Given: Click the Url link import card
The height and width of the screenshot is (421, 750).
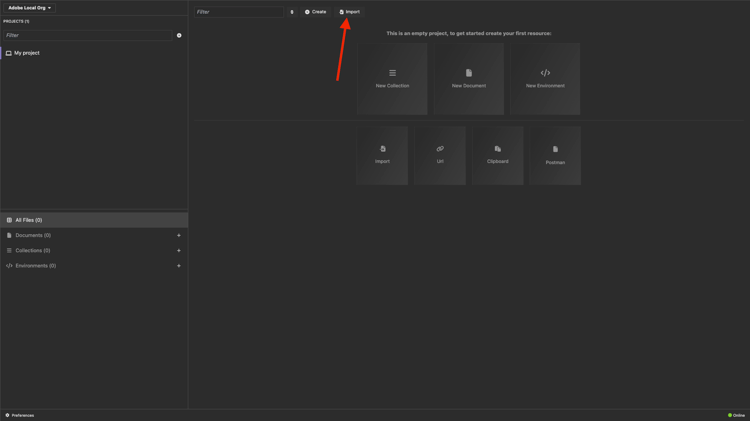Looking at the screenshot, I should tap(440, 155).
